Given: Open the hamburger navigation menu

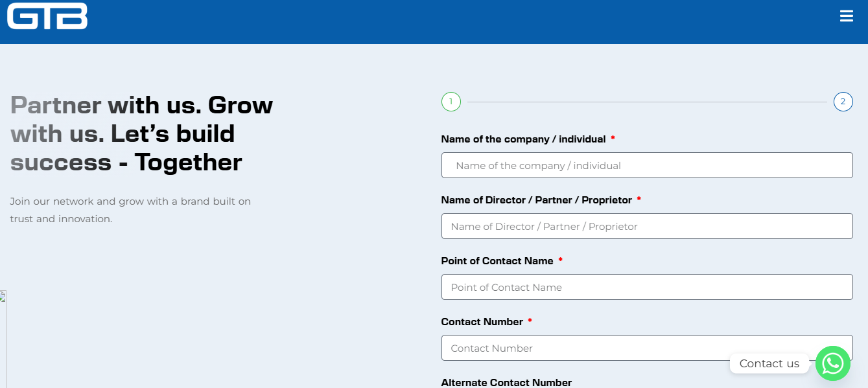Looking at the screenshot, I should point(846,16).
